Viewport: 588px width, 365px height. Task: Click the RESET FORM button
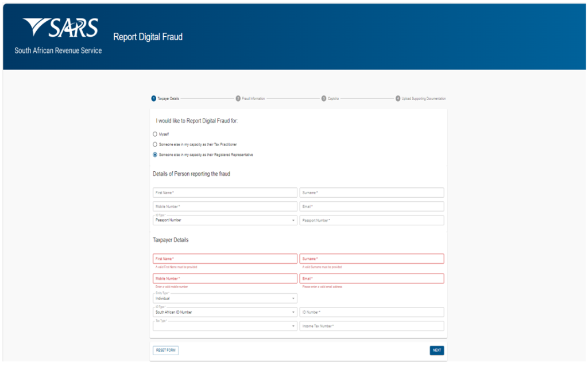coord(165,350)
